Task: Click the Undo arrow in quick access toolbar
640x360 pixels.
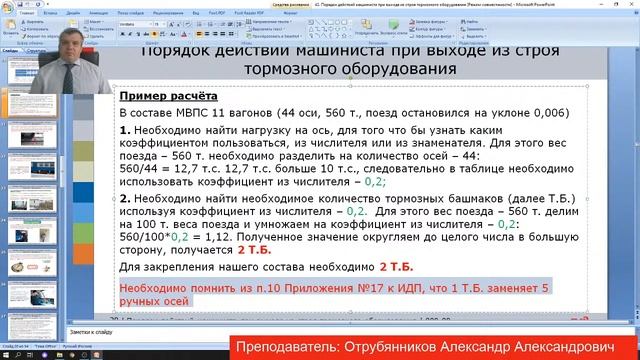Action: 28,4
